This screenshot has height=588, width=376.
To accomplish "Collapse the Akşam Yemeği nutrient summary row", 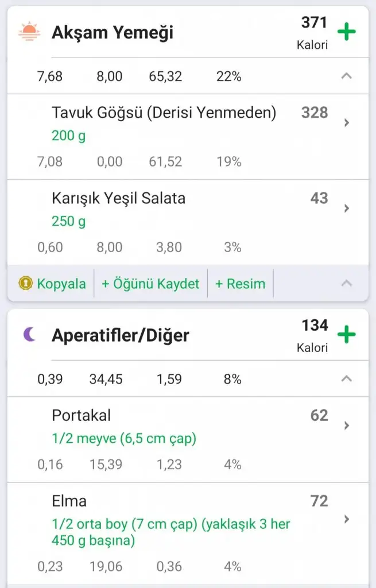I will tap(346, 76).
